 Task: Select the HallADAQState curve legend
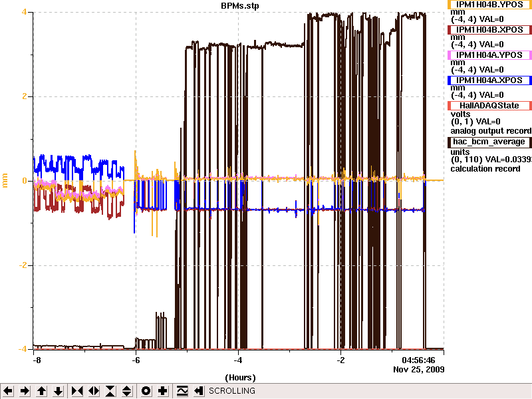coord(489,106)
